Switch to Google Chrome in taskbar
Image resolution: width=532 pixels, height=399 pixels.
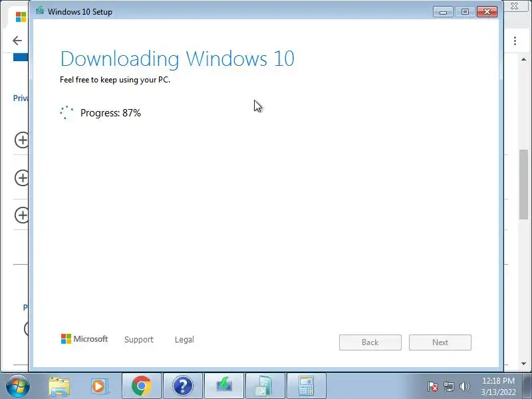pos(142,386)
